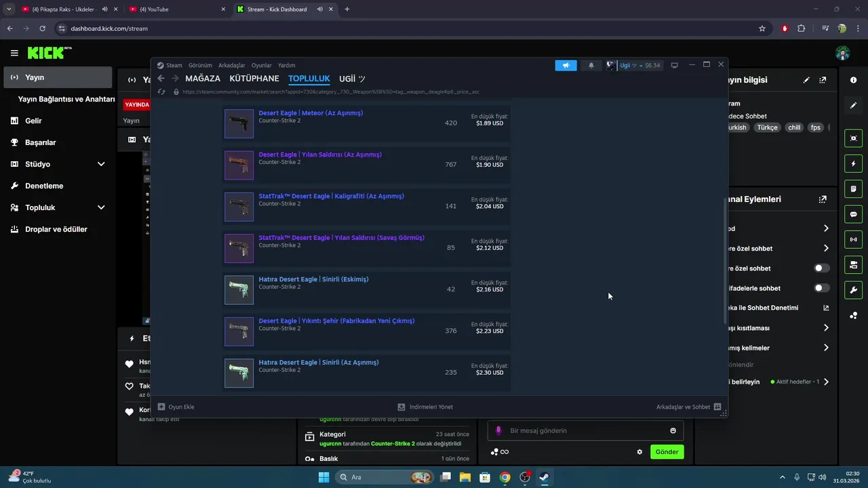
Task: Click the Desert Eagle Yıkıntı Şehir thumbnail
Action: click(239, 331)
